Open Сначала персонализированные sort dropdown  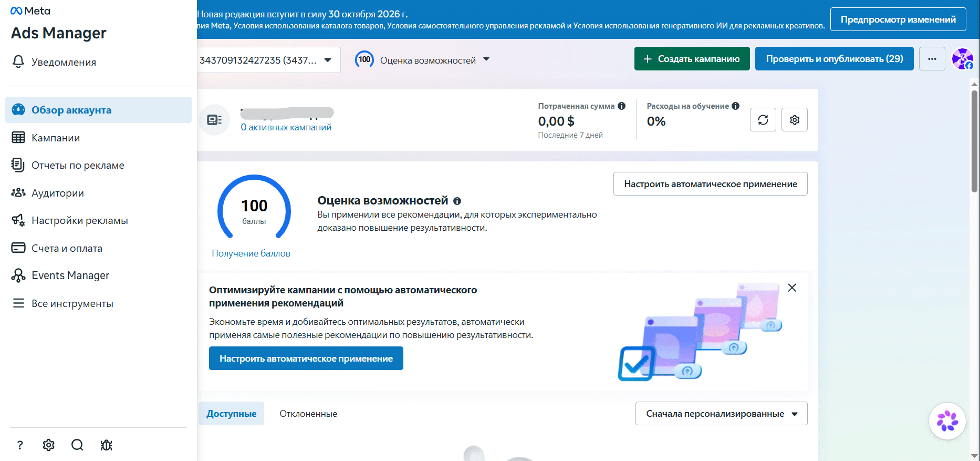(722, 414)
